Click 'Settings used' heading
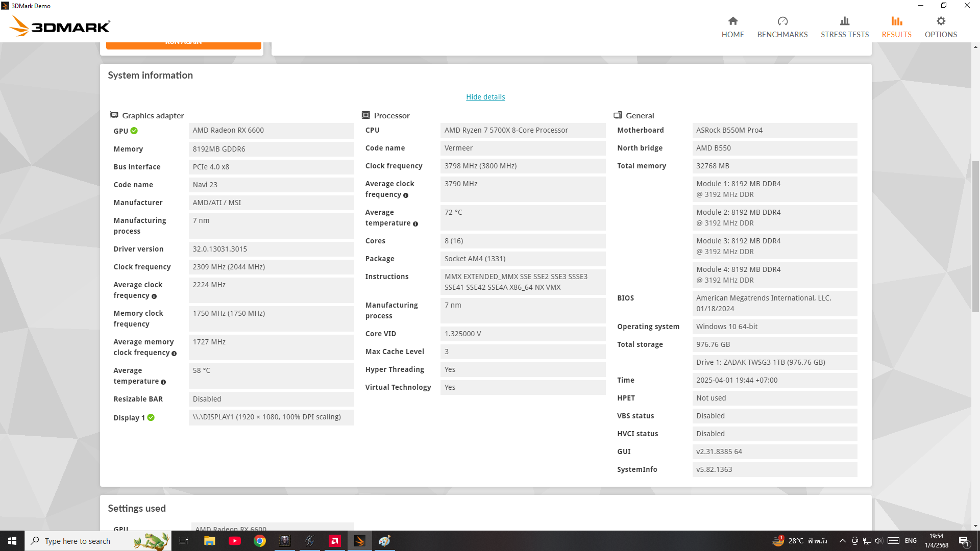980x551 pixels. pyautogui.click(x=137, y=508)
